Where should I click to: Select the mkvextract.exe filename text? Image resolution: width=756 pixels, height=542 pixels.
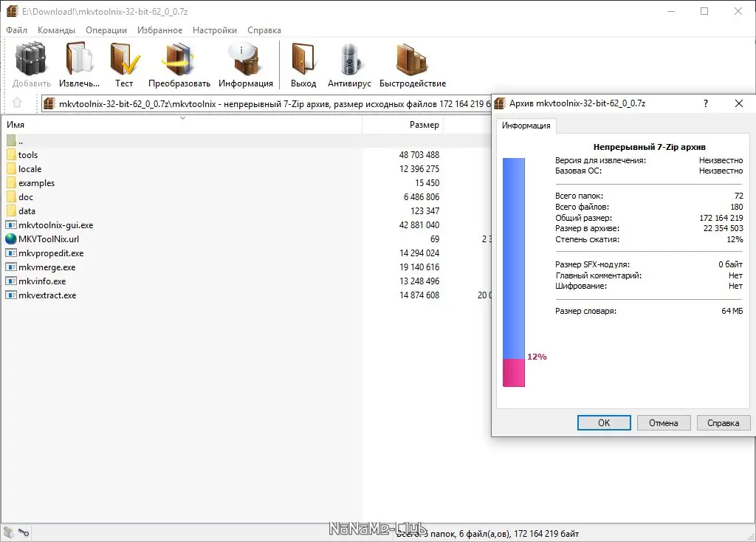point(47,295)
